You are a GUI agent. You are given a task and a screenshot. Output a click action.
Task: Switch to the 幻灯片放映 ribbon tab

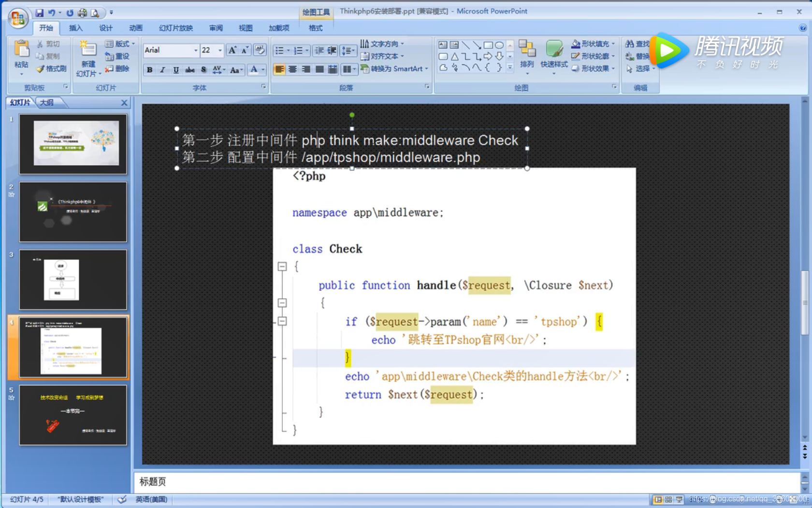click(176, 28)
